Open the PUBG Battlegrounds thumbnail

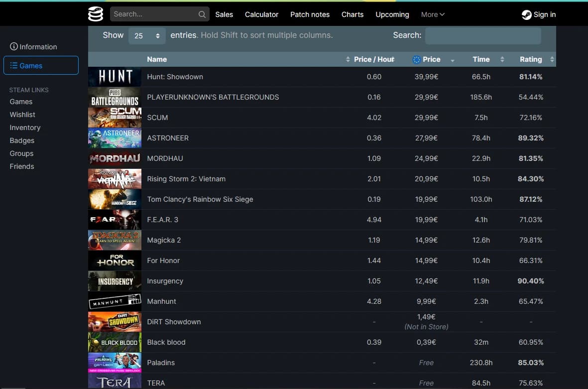click(115, 97)
